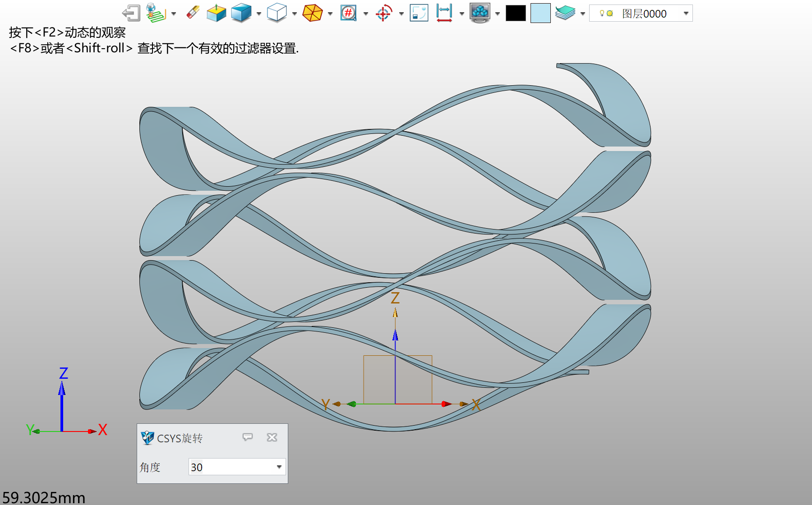The width and height of the screenshot is (812, 505).
Task: Click the horizontal dimension measure icon
Action: (444, 13)
